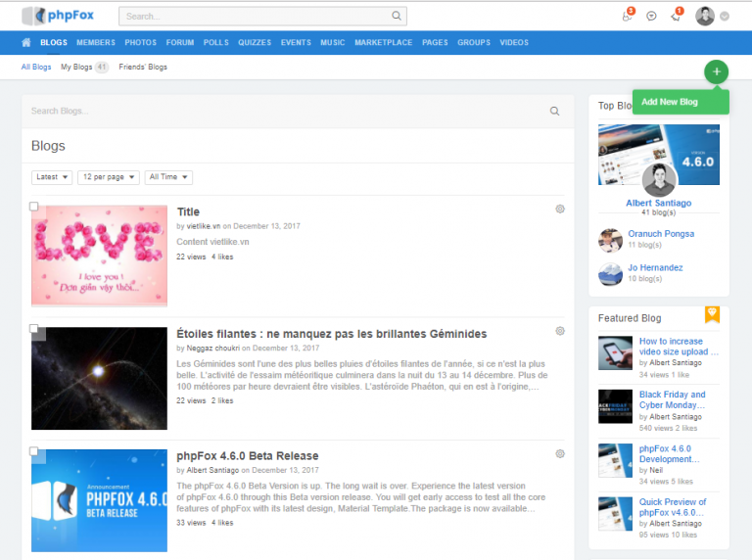Focus the top Search input field

tap(262, 16)
